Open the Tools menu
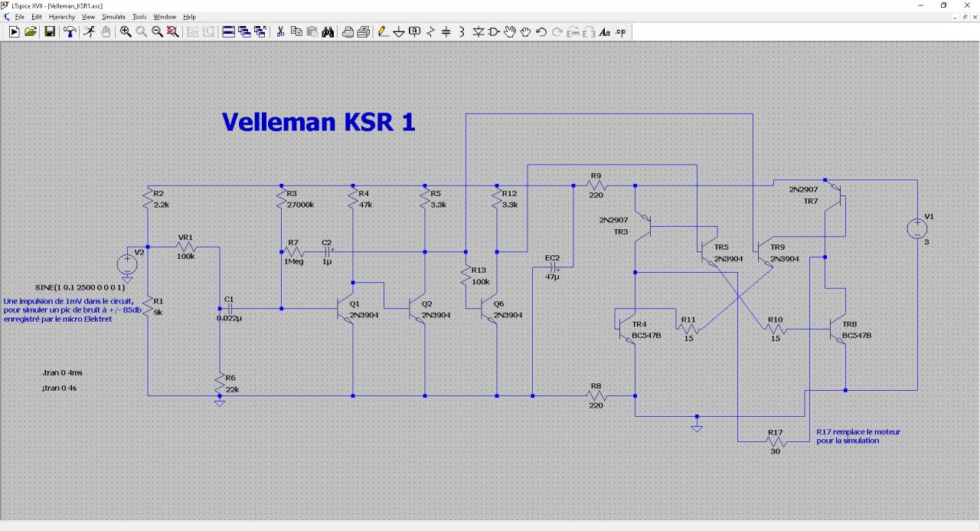The image size is (980, 531). pos(139,16)
